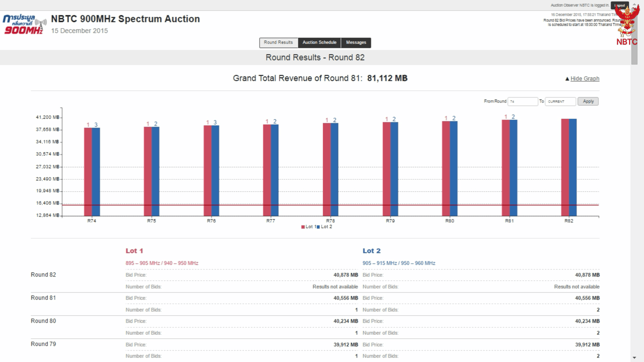The height and width of the screenshot is (362, 644).
Task: Click the scrollbar up arrow
Action: pyautogui.click(x=634, y=5)
